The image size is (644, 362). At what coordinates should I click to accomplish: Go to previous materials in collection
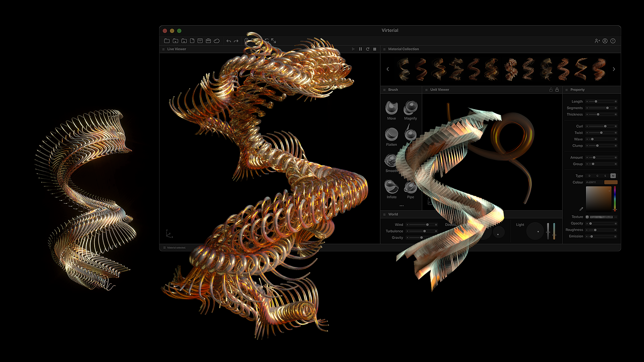388,69
